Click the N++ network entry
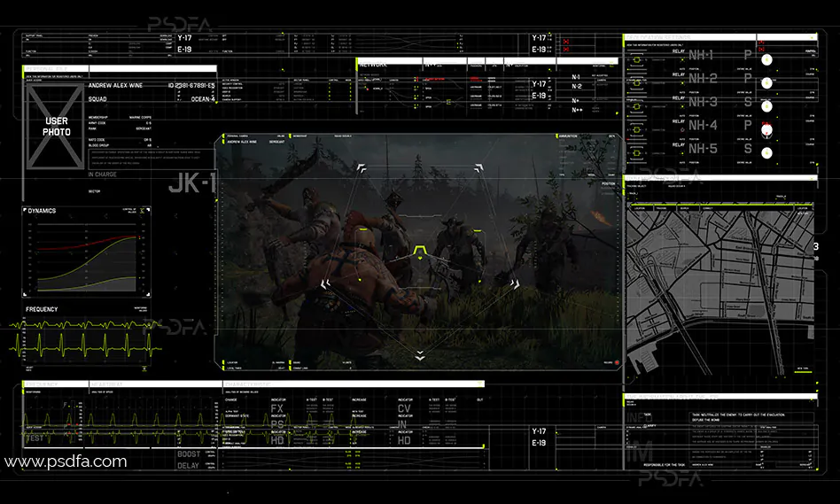The height and width of the screenshot is (504, 840). [577, 110]
